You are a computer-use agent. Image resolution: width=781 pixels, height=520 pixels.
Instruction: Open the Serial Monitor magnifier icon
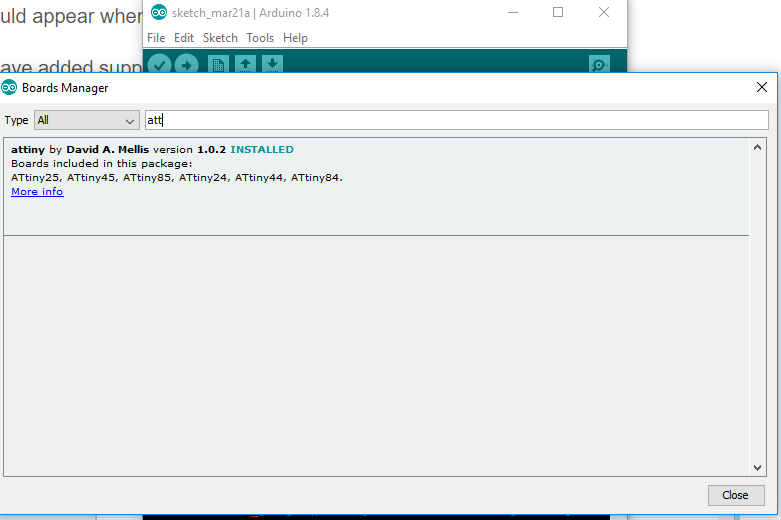pos(599,64)
